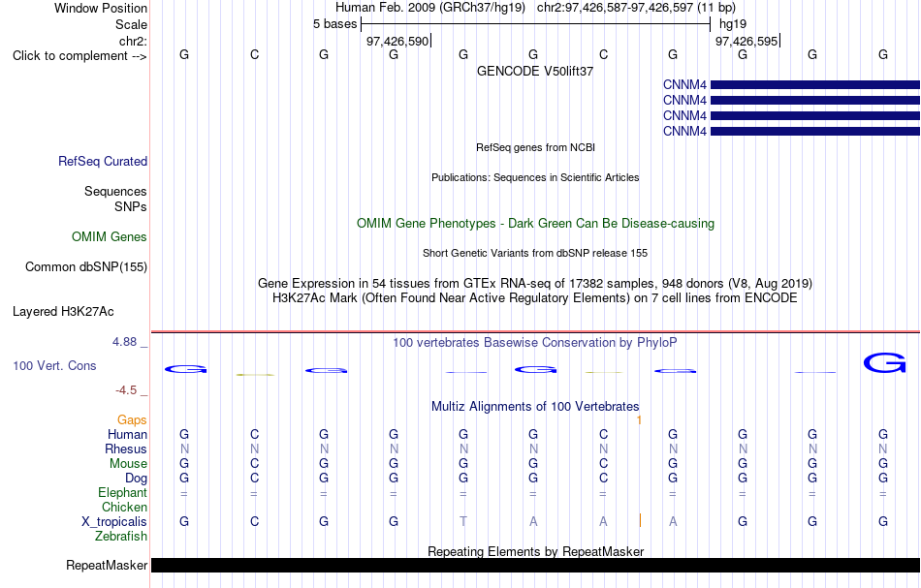Click the H3K27Ac Mark track title

(x=535, y=298)
